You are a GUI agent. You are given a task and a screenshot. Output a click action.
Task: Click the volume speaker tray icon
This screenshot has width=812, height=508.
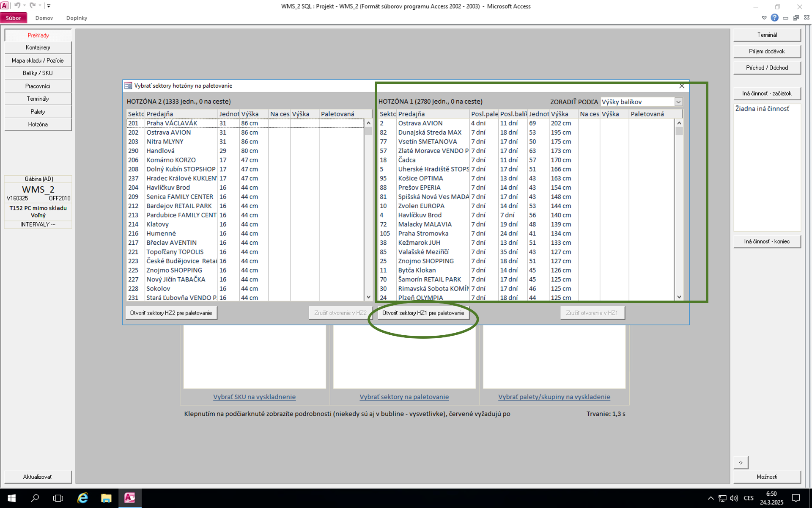coord(734,498)
